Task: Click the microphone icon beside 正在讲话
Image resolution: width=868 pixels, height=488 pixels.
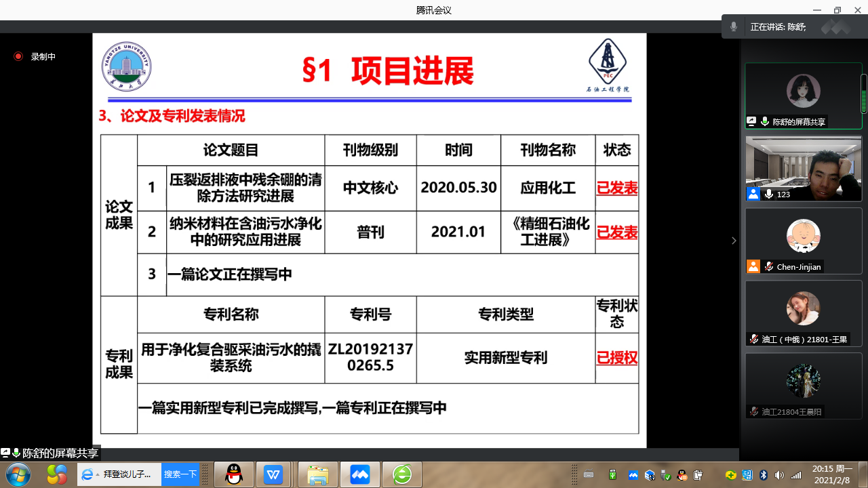Action: tap(733, 27)
